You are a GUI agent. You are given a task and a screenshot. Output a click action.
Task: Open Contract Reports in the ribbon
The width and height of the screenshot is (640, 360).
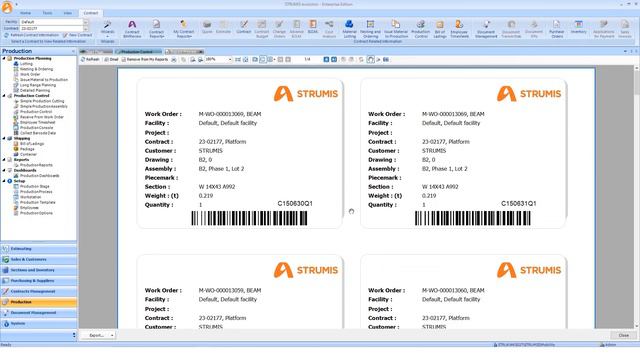tap(156, 29)
